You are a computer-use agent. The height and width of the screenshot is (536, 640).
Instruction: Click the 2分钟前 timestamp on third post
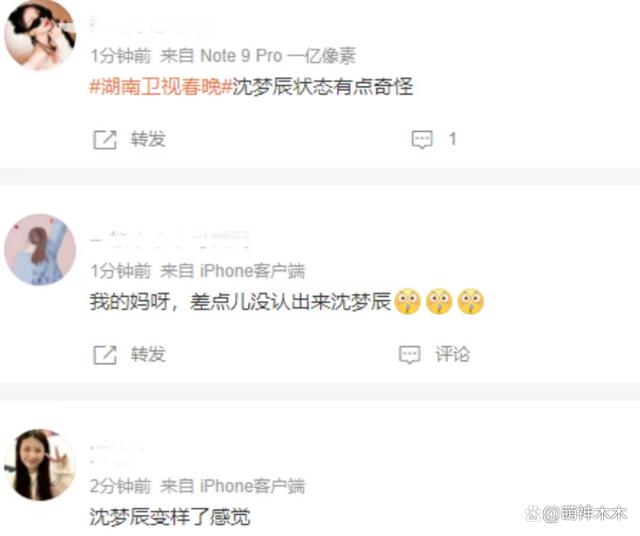point(120,486)
